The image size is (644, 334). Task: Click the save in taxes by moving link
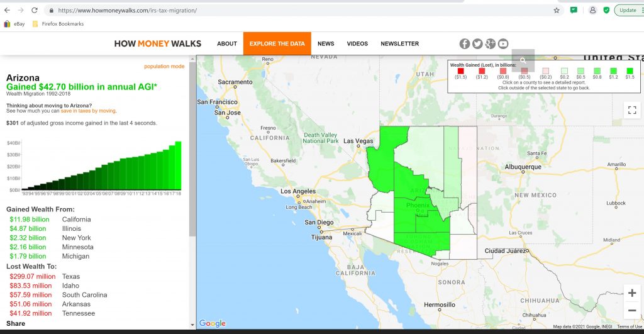(88, 111)
